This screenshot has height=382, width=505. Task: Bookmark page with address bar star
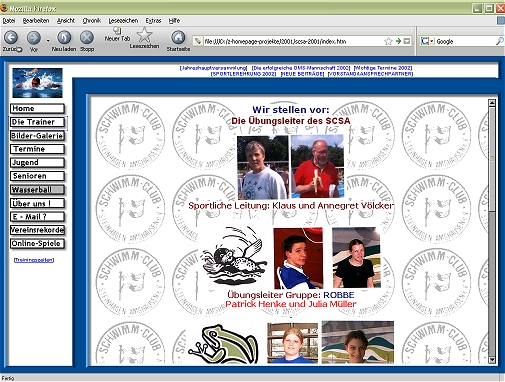pos(388,41)
